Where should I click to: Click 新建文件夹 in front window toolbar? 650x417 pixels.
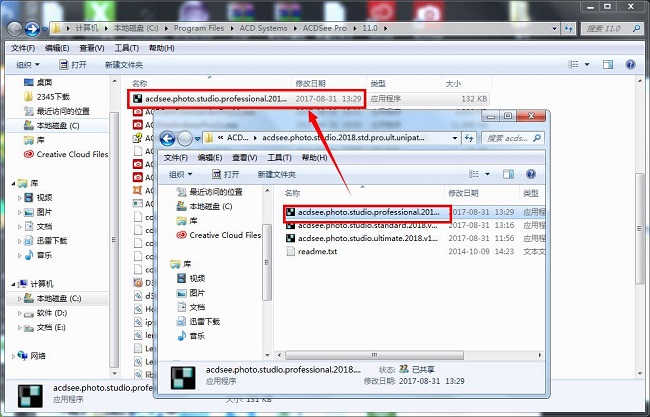pyautogui.click(x=276, y=175)
